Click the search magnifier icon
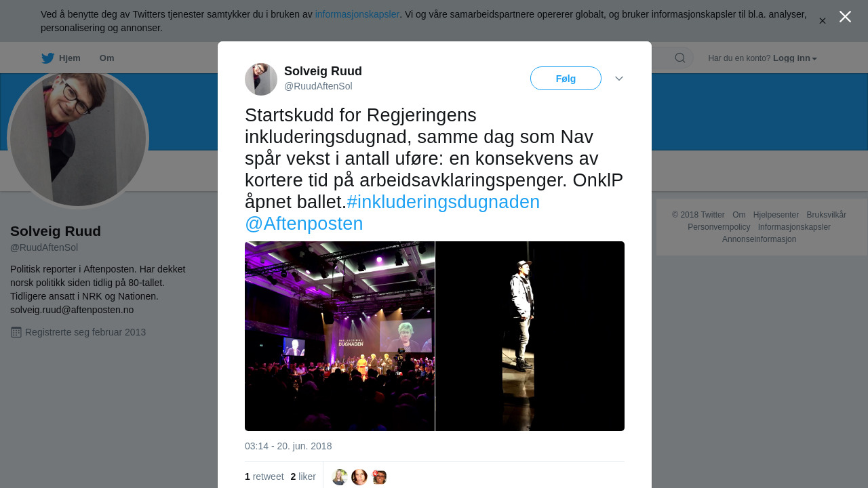 point(679,58)
